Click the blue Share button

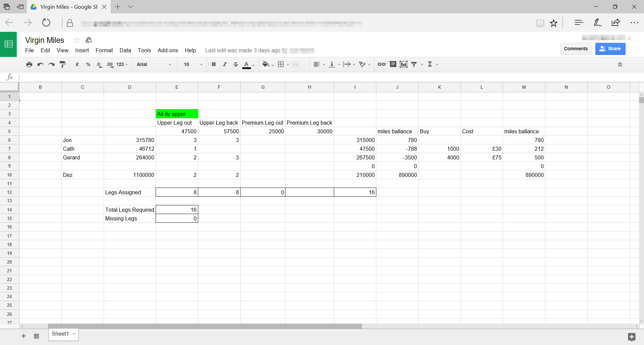point(610,49)
